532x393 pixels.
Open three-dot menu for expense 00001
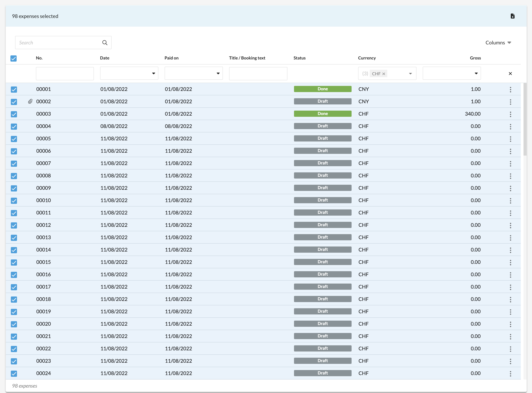click(510, 89)
